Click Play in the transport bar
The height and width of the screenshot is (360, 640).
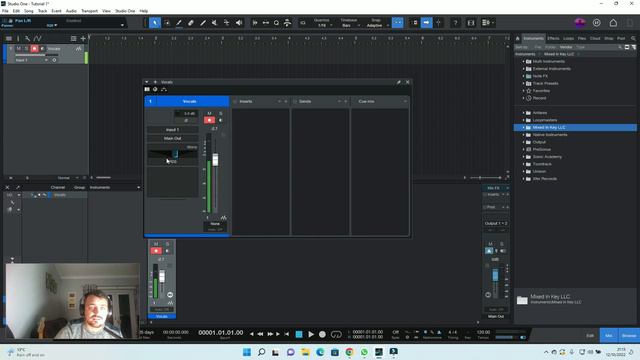click(x=311, y=334)
